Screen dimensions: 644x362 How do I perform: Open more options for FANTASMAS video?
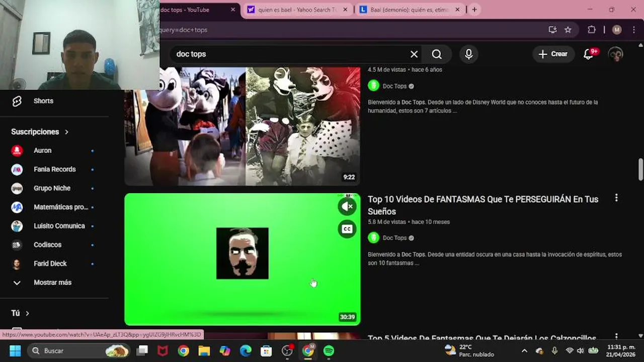tap(616, 198)
